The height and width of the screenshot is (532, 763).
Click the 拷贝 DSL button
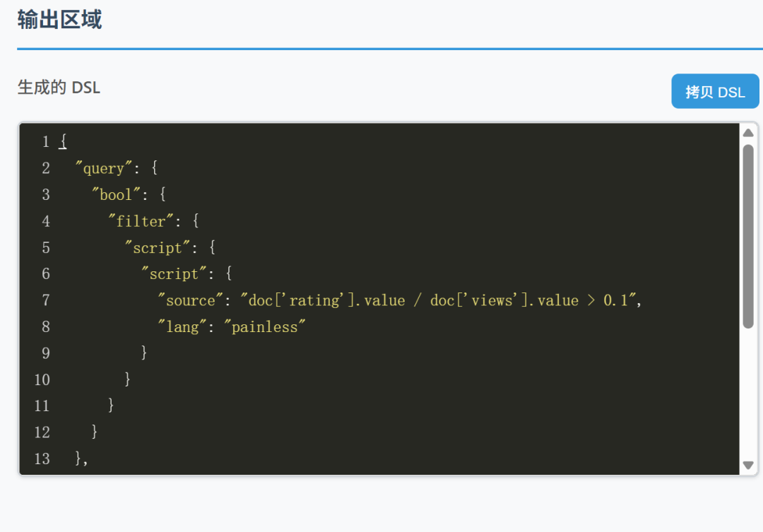(715, 92)
